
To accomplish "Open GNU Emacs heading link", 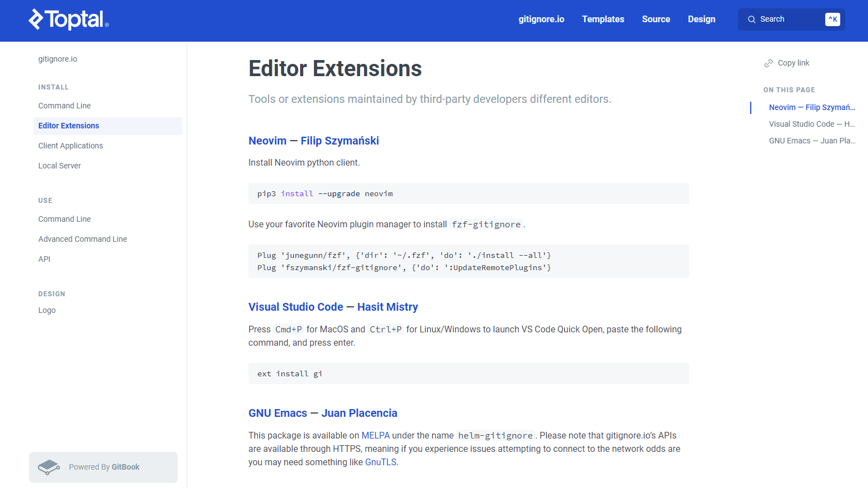I will [x=278, y=413].
